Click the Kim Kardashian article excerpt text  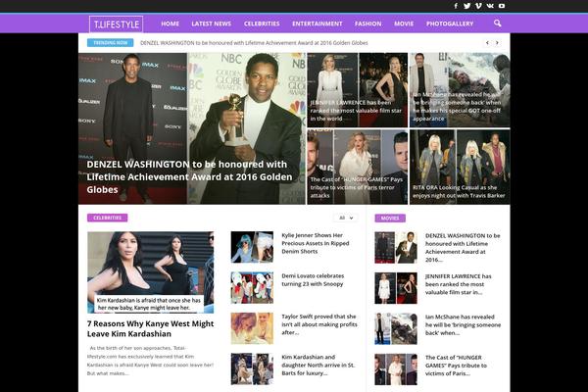tap(150, 361)
